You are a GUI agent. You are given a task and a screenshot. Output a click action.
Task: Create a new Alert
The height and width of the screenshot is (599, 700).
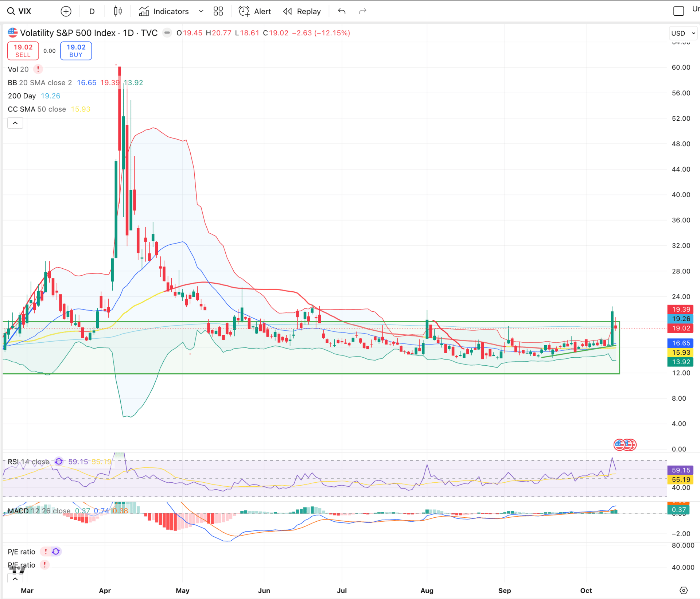[255, 11]
